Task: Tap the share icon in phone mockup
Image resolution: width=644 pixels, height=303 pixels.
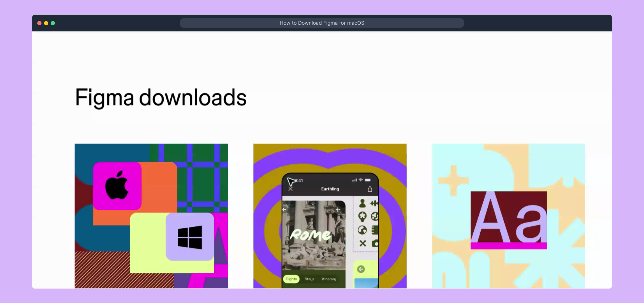Action: [x=370, y=189]
